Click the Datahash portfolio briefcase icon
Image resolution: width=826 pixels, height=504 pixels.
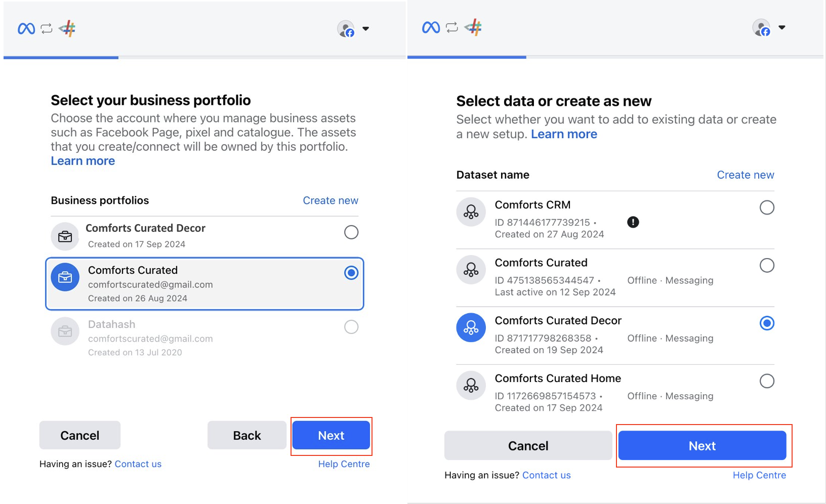click(x=65, y=331)
